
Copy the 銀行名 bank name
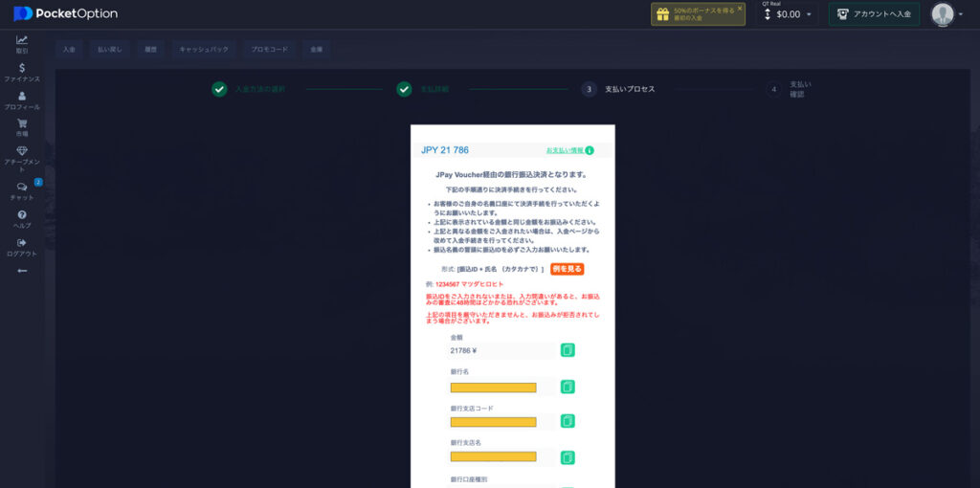(568, 387)
